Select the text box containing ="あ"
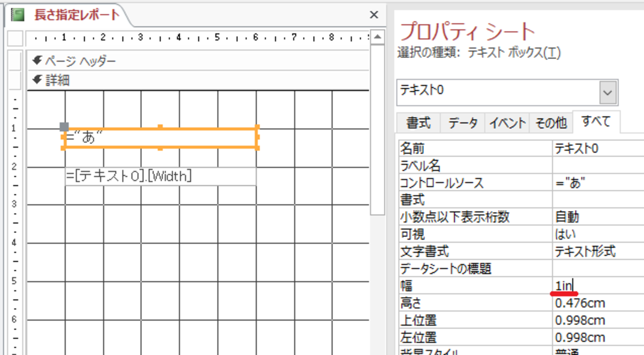644x355 pixels. pyautogui.click(x=161, y=138)
